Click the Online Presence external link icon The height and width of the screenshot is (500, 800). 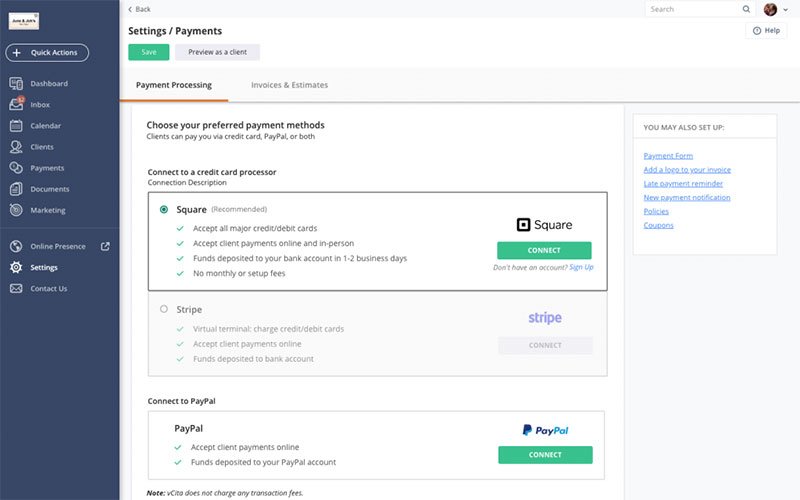click(105, 246)
